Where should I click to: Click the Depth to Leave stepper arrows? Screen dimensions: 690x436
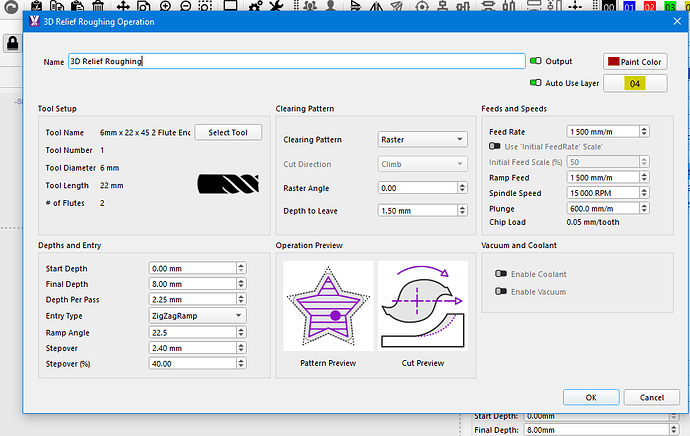(462, 211)
